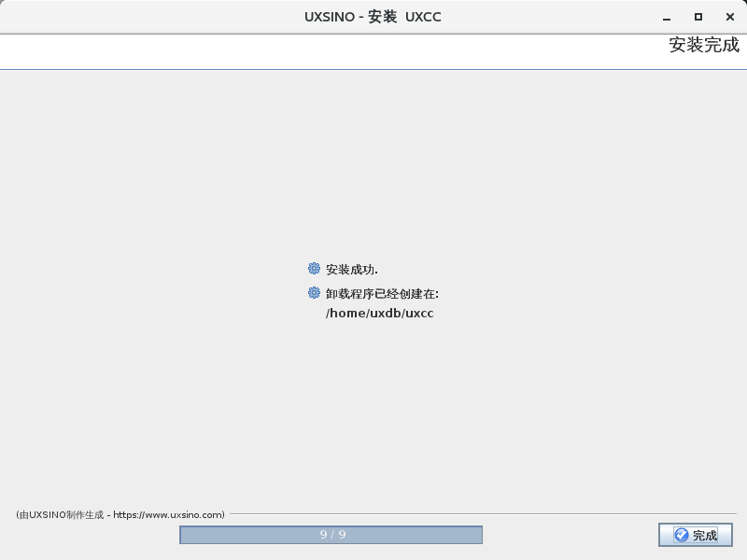This screenshot has width=747, height=560.
Task: Click the 9 / 9 installation progress bar
Action: (331, 535)
